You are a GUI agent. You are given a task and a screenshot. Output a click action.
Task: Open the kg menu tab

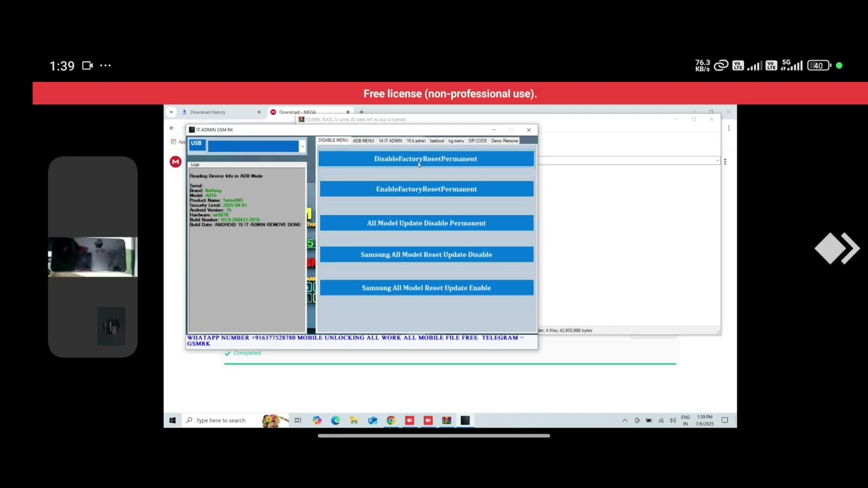coord(456,140)
